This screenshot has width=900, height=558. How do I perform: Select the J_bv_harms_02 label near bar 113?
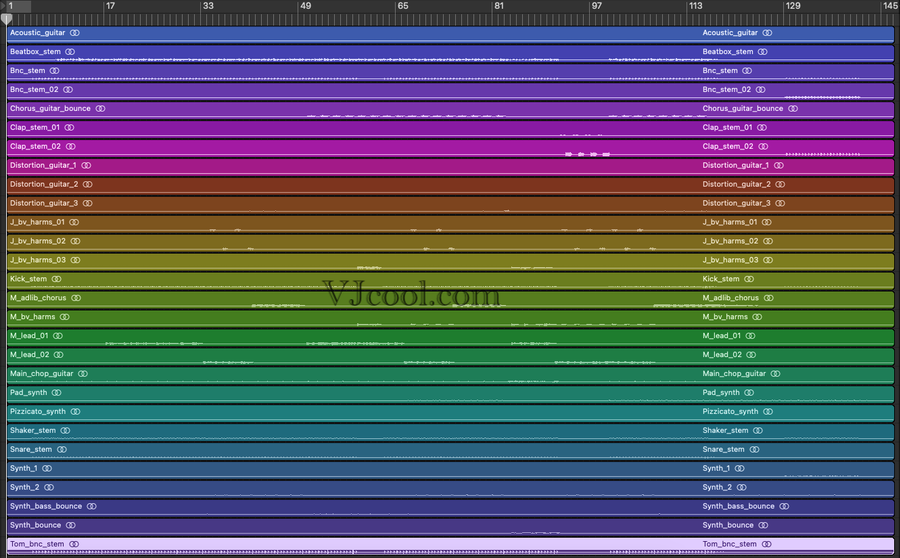point(730,241)
